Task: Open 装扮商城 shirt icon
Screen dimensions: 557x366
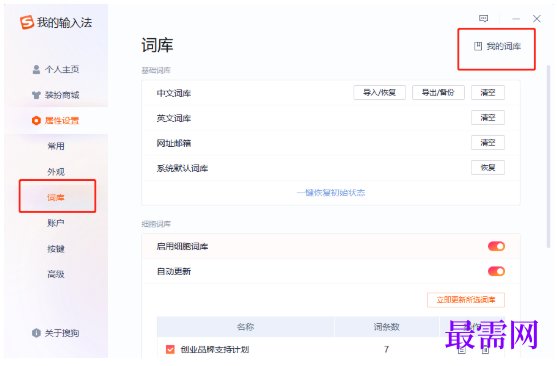Action: coord(36,95)
